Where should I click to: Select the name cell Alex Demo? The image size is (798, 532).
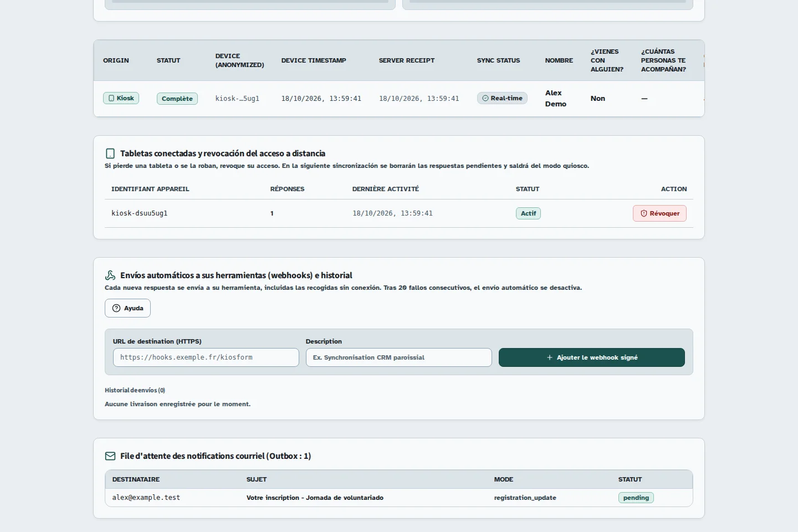pyautogui.click(x=556, y=99)
